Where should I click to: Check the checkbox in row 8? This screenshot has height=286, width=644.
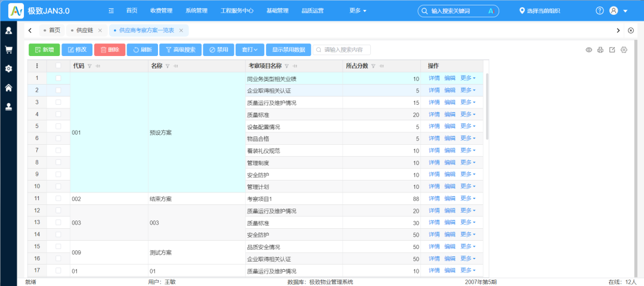[x=58, y=162]
